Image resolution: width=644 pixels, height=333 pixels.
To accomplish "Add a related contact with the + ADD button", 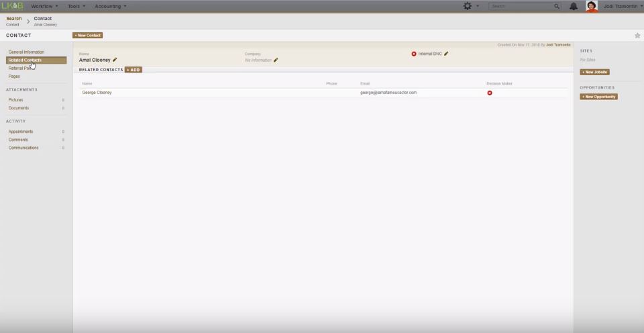I will [x=133, y=70].
